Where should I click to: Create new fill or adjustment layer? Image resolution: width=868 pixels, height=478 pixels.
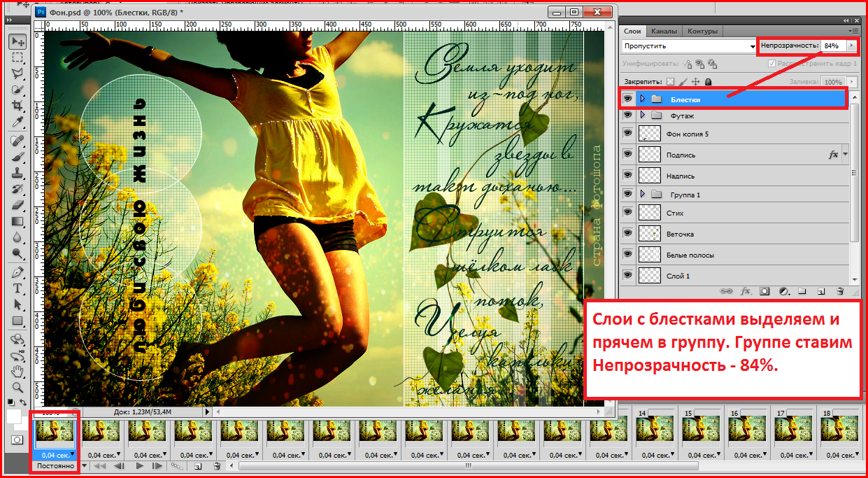[783, 291]
